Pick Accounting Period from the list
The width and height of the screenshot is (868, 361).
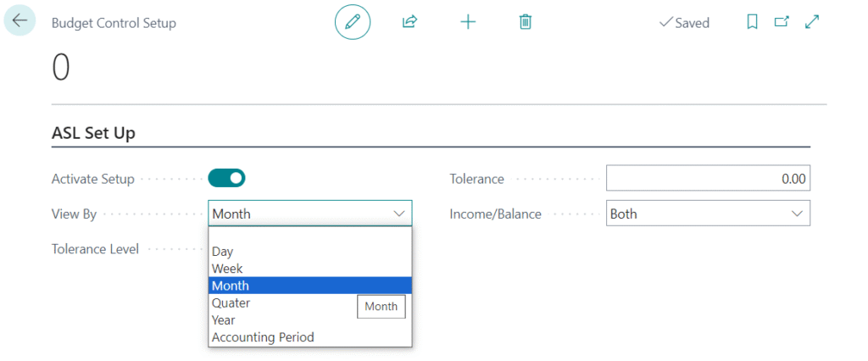263,337
